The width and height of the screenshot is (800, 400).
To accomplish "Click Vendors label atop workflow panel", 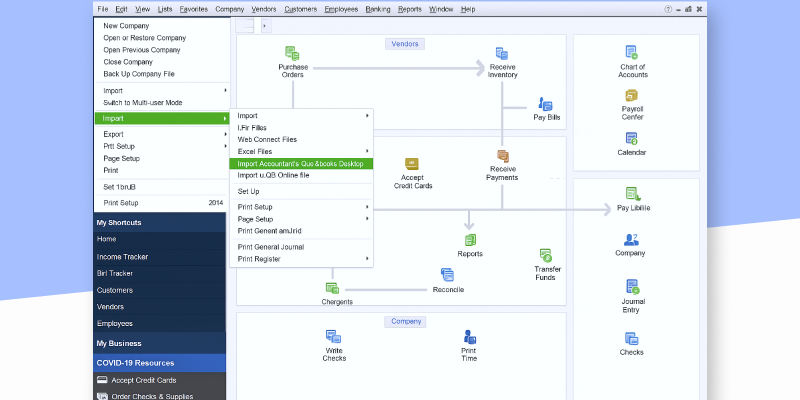I will coord(405,44).
